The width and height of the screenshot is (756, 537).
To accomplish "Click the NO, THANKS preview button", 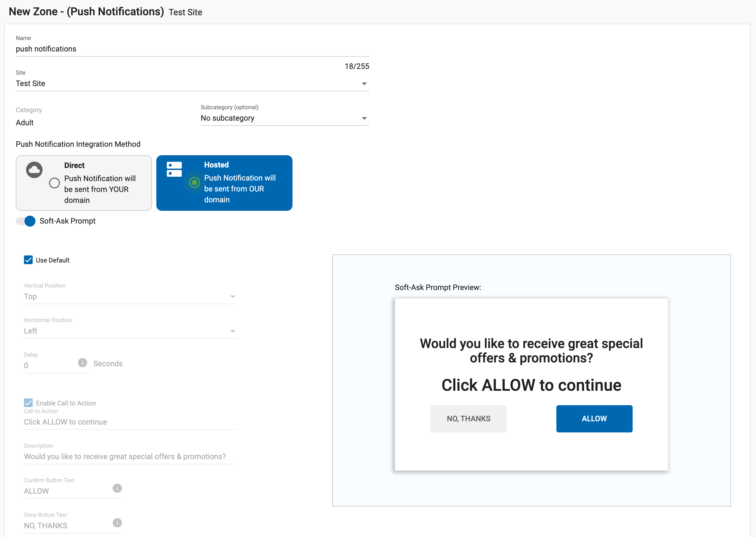I will click(468, 419).
